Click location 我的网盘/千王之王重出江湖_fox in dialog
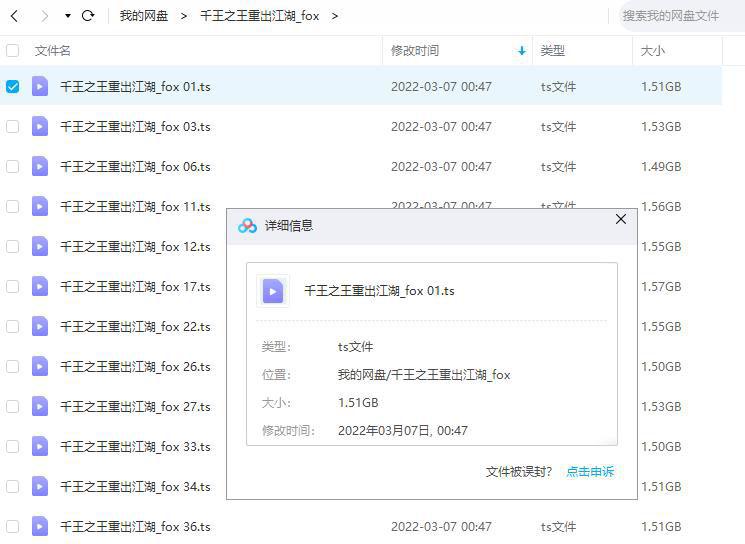745x544 pixels. tap(424, 375)
